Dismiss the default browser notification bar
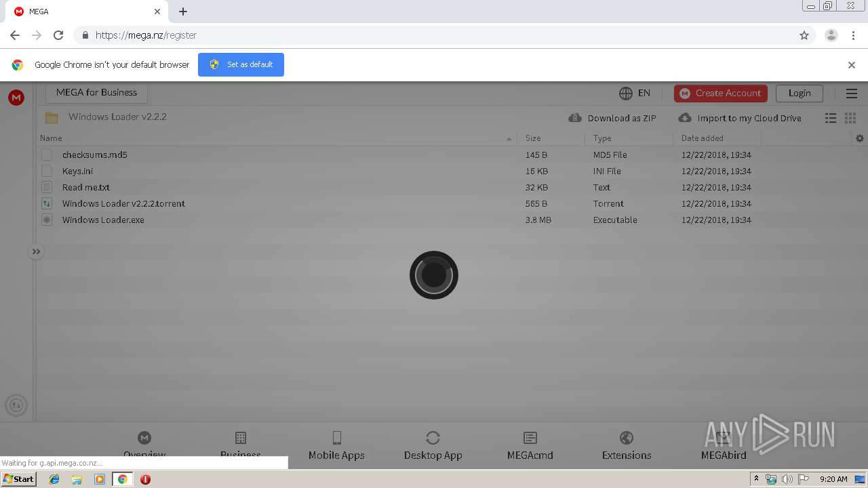This screenshot has height=488, width=868. tap(852, 65)
